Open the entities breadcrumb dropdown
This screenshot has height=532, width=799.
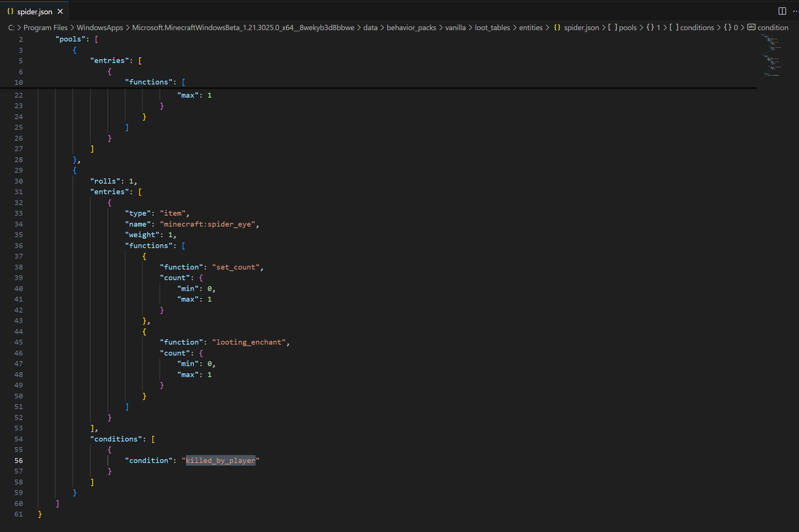point(531,28)
